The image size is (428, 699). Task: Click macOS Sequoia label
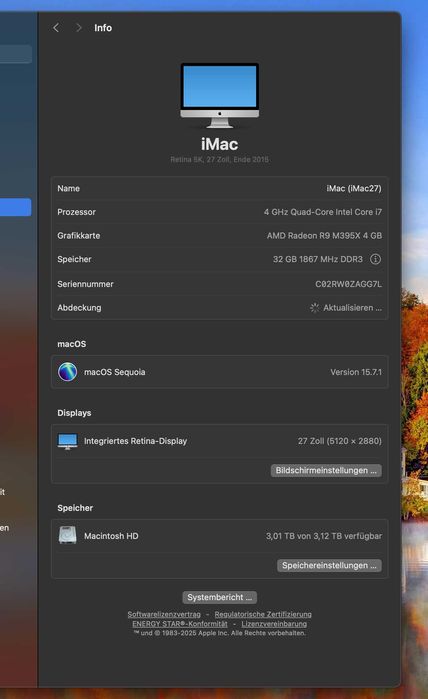pos(115,372)
